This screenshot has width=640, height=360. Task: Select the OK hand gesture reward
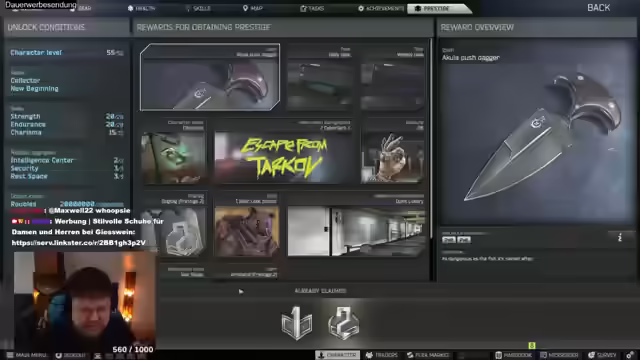[x=392, y=151]
